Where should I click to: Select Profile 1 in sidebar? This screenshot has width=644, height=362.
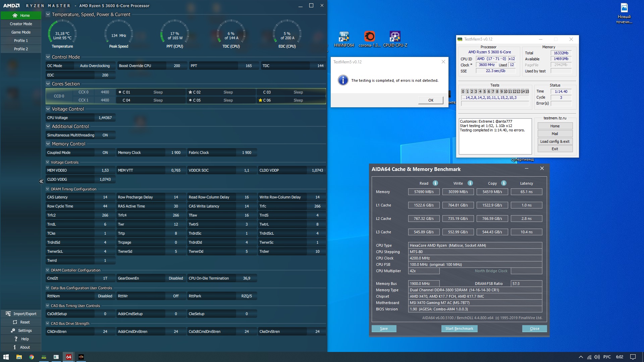21,41
